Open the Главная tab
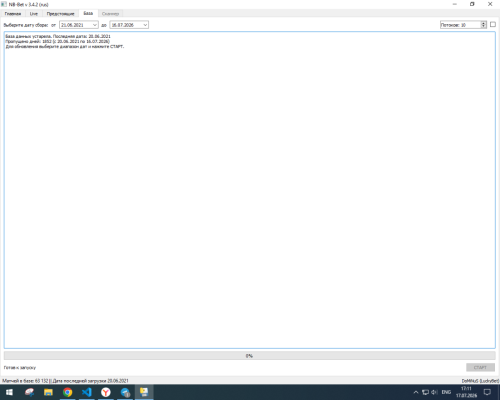Image resolution: width=500 pixels, height=400 pixels. (13, 14)
